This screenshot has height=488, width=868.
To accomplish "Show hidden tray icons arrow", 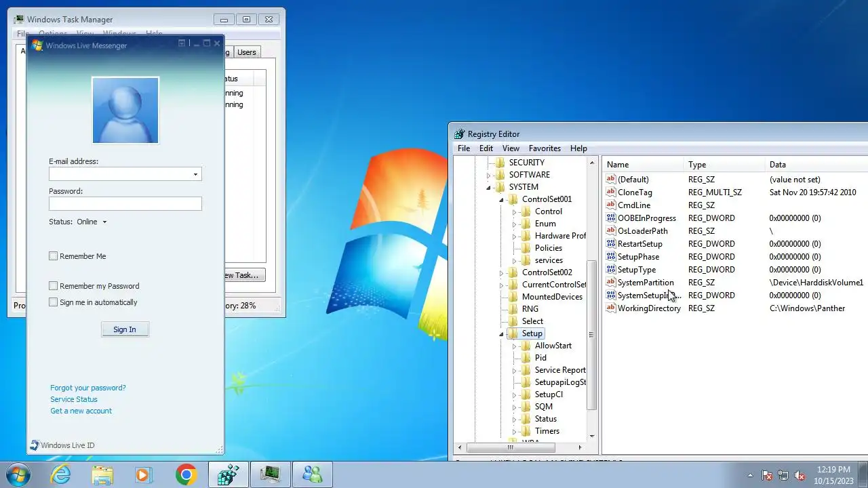I will [x=750, y=475].
